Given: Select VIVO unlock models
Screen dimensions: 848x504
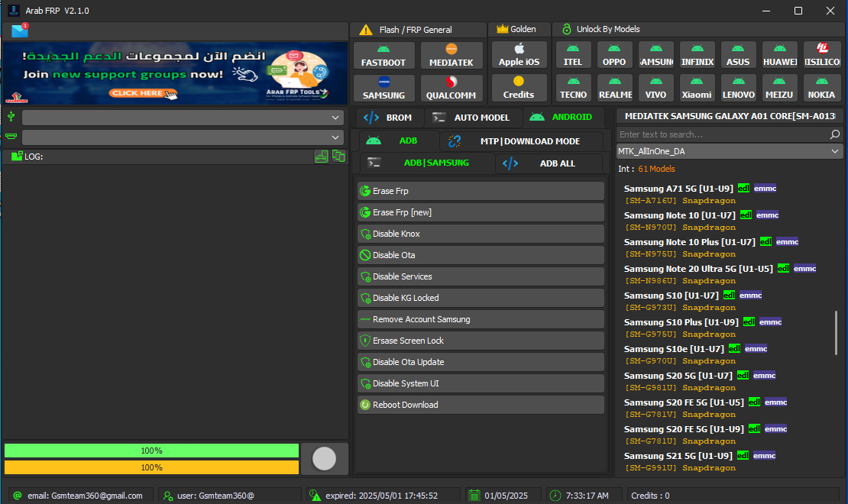Looking at the screenshot, I should (x=655, y=88).
